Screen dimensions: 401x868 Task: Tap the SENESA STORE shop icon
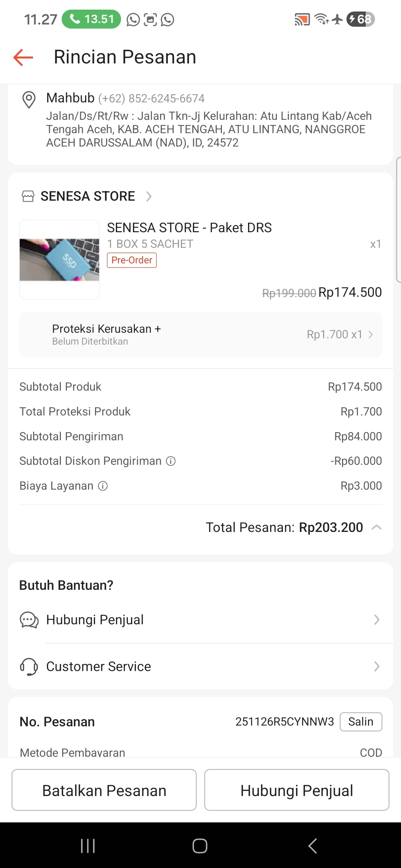tap(28, 196)
